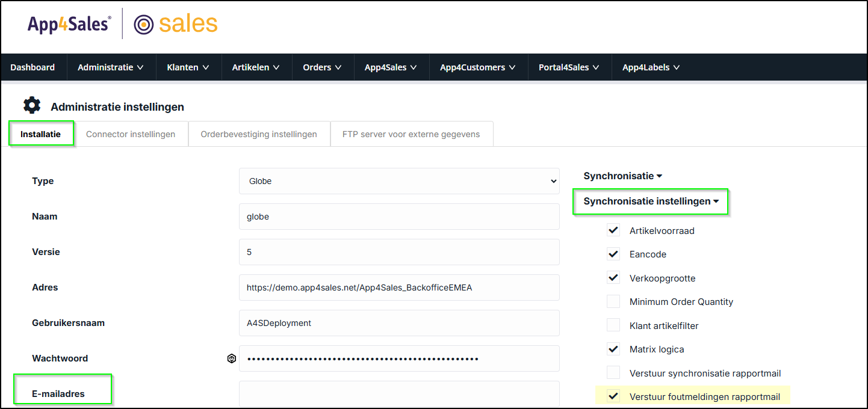Click the Gebruikersnaam input field
The height and width of the screenshot is (409, 868).
[x=399, y=323]
